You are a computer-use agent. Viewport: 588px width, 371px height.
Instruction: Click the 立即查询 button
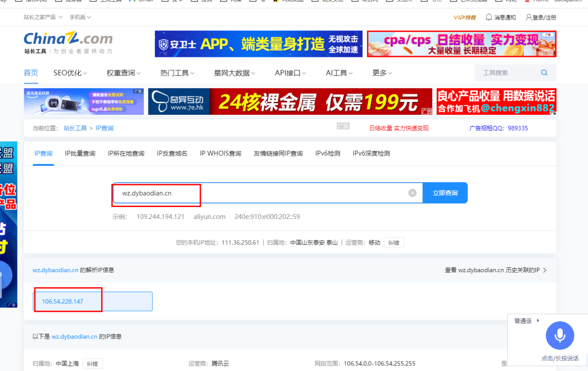(445, 193)
